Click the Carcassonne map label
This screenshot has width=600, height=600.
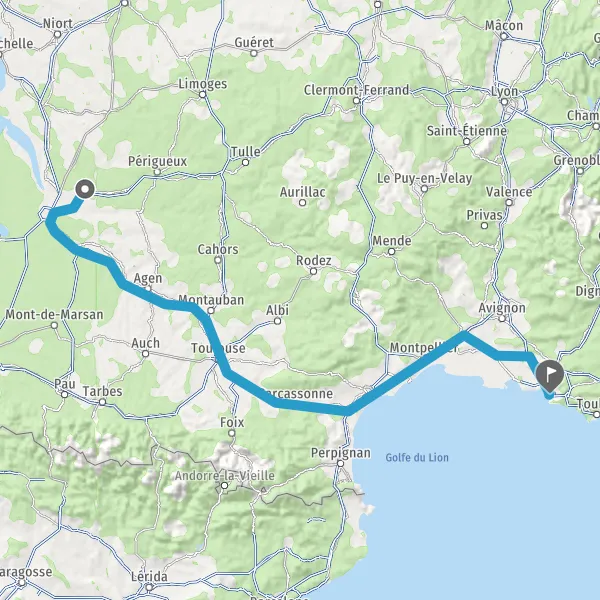[x=297, y=393]
